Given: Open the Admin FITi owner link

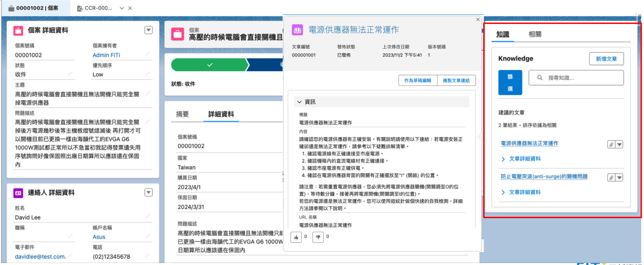Looking at the screenshot, I should [106, 55].
